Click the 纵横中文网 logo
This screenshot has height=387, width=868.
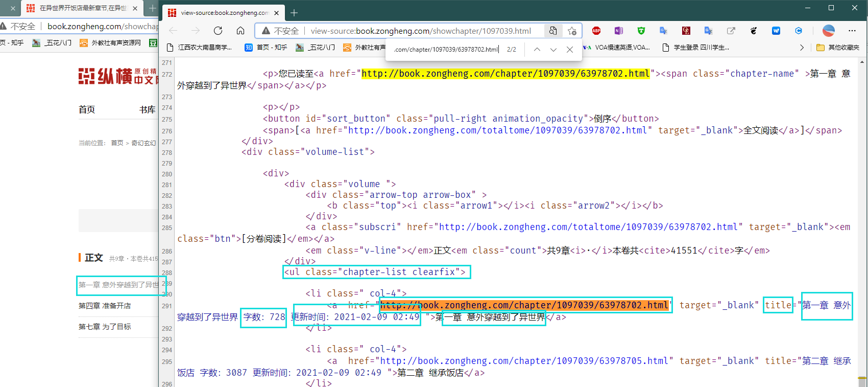point(118,76)
